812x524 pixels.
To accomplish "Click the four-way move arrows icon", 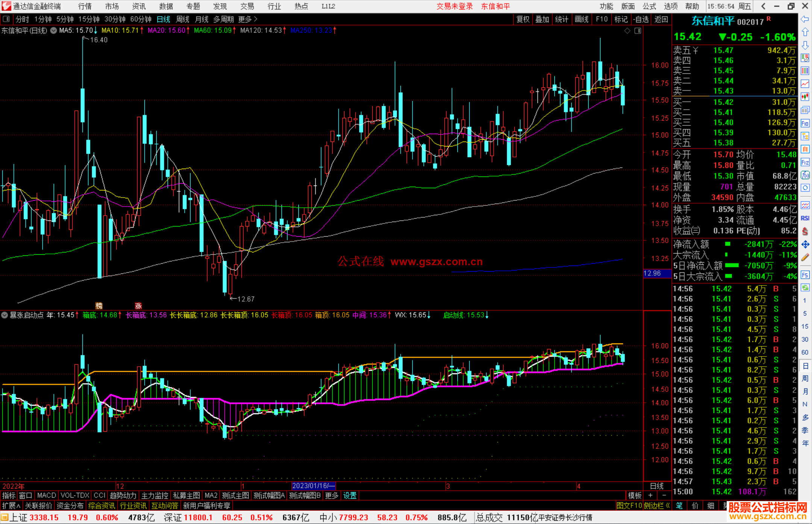I will coord(805,245).
